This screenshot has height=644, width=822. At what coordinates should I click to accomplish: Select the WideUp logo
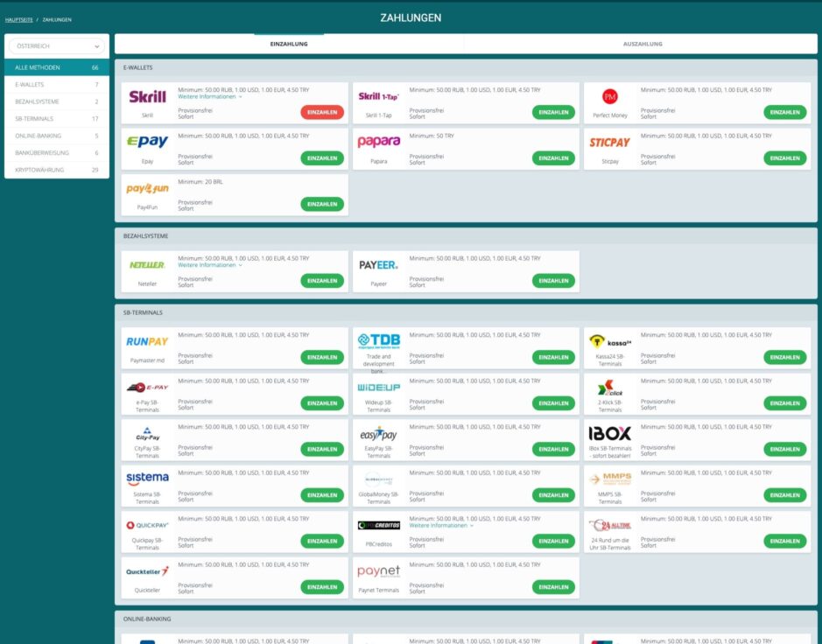point(378,388)
